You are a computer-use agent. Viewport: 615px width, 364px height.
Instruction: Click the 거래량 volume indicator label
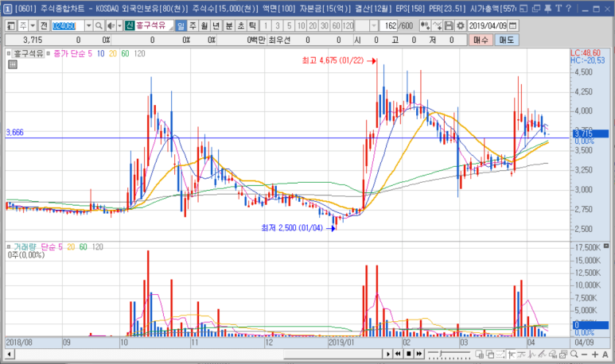(25, 247)
